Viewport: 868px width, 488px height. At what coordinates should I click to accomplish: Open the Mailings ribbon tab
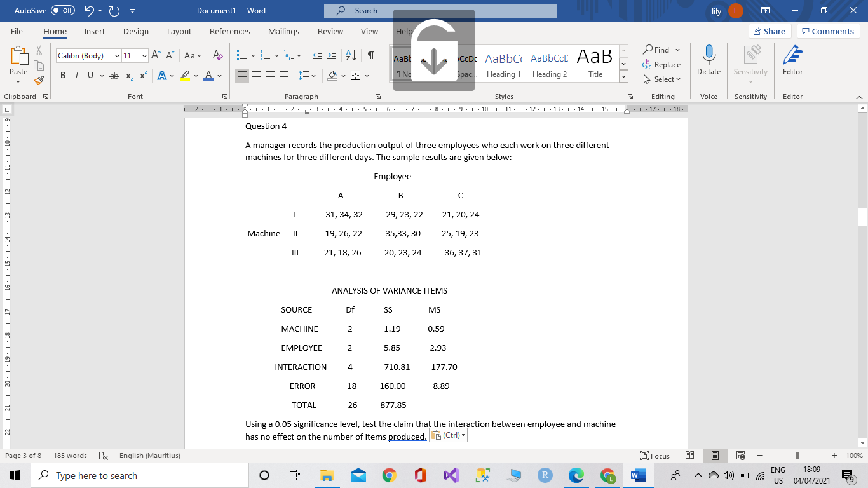point(283,31)
